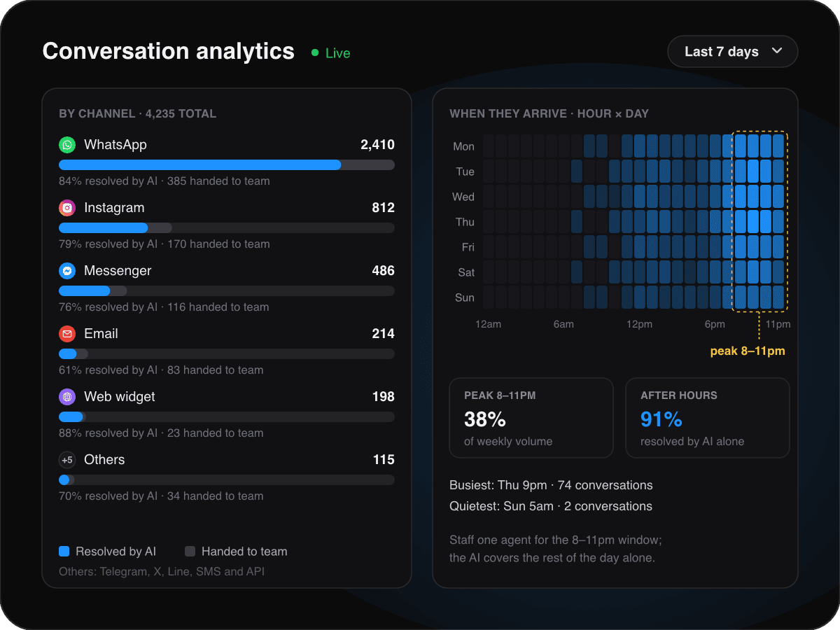Click the Sun row label in heatmap
Screen dimensions: 840x630
point(465,297)
